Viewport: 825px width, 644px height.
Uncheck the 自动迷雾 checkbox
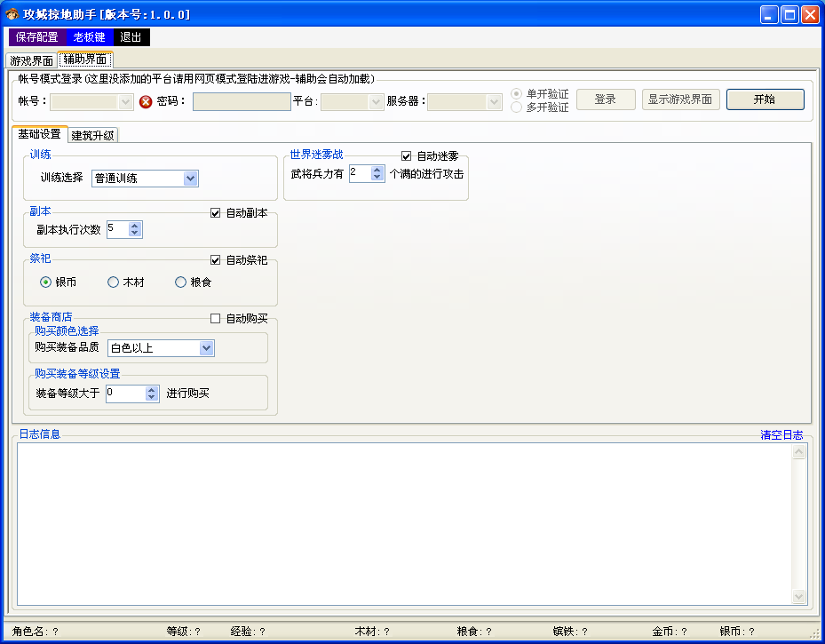tap(407, 156)
